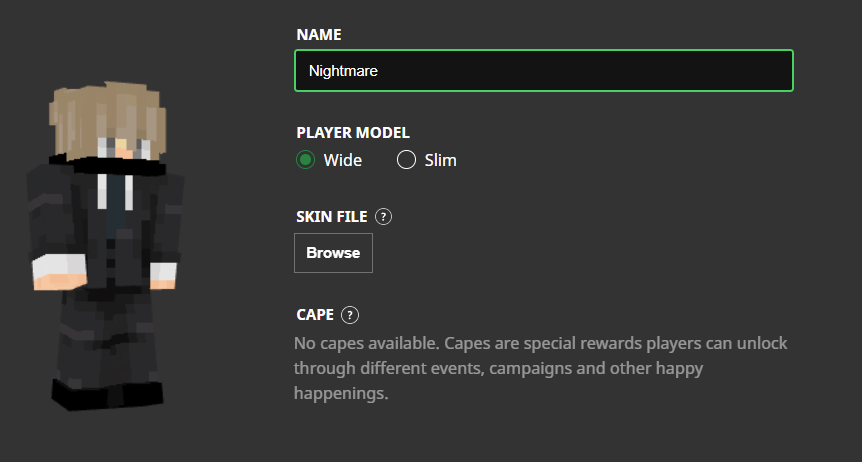
Task: Click the help icon next to SKIN FILE
Action: 384,216
